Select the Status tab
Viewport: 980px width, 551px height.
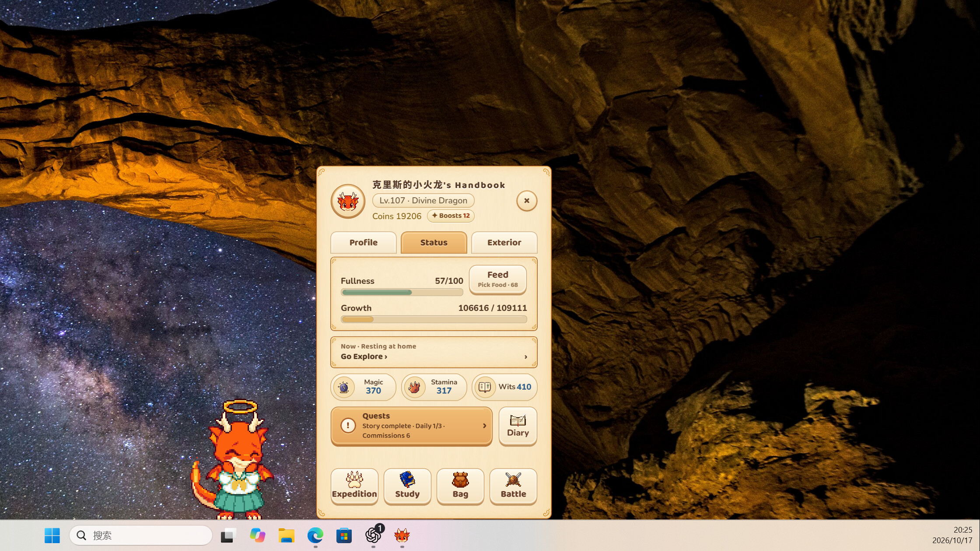[434, 243]
